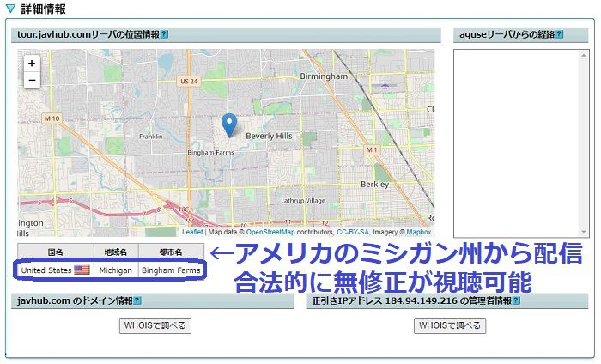
Task: Open the Mapbox attribution link
Action: [419, 232]
